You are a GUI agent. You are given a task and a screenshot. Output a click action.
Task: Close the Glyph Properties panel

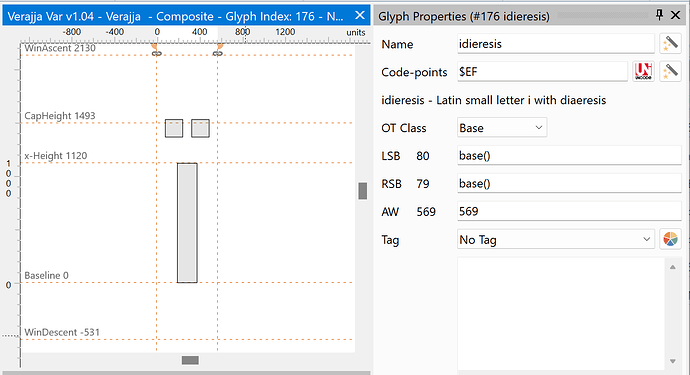pos(675,15)
